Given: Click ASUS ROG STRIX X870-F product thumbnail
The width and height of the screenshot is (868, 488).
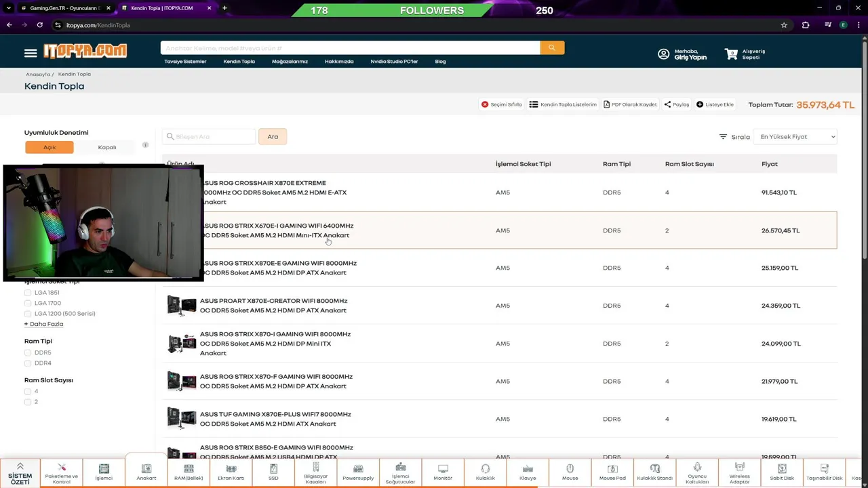Looking at the screenshot, I should [x=182, y=382].
